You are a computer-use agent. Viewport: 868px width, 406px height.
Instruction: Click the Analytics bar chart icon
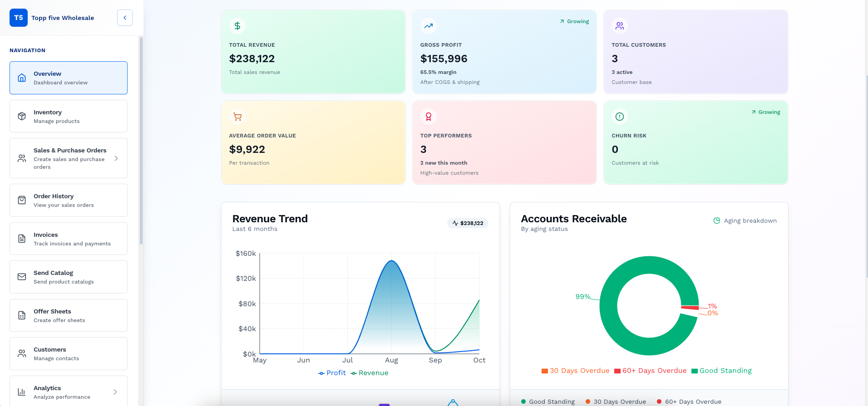click(22, 392)
